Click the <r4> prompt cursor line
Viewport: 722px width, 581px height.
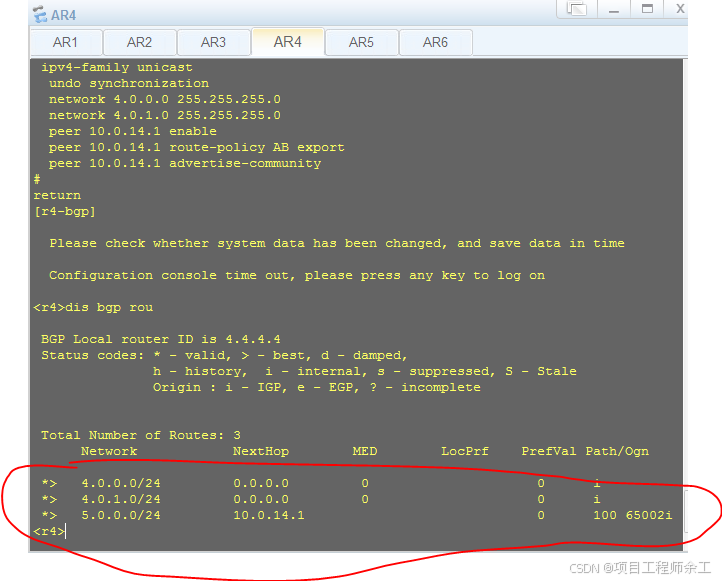click(50, 531)
